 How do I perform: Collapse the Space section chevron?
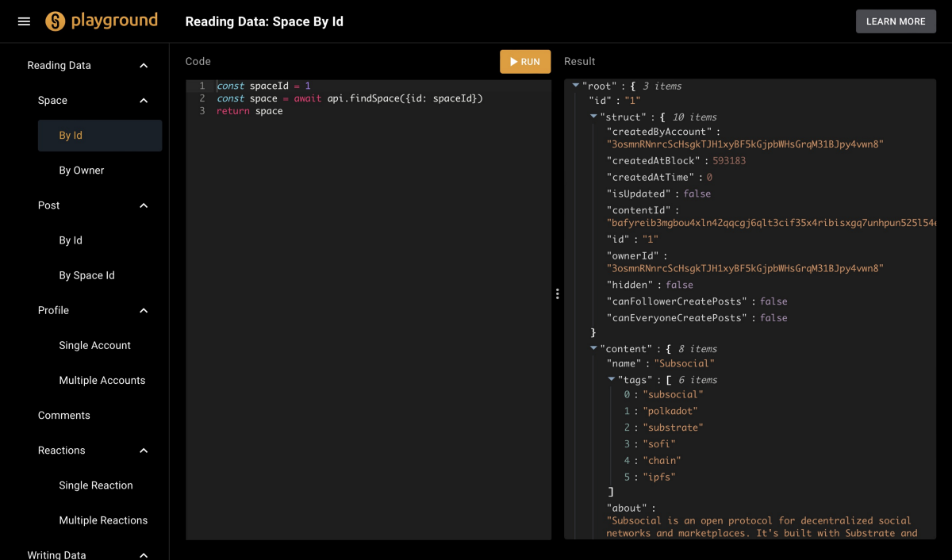tap(144, 101)
